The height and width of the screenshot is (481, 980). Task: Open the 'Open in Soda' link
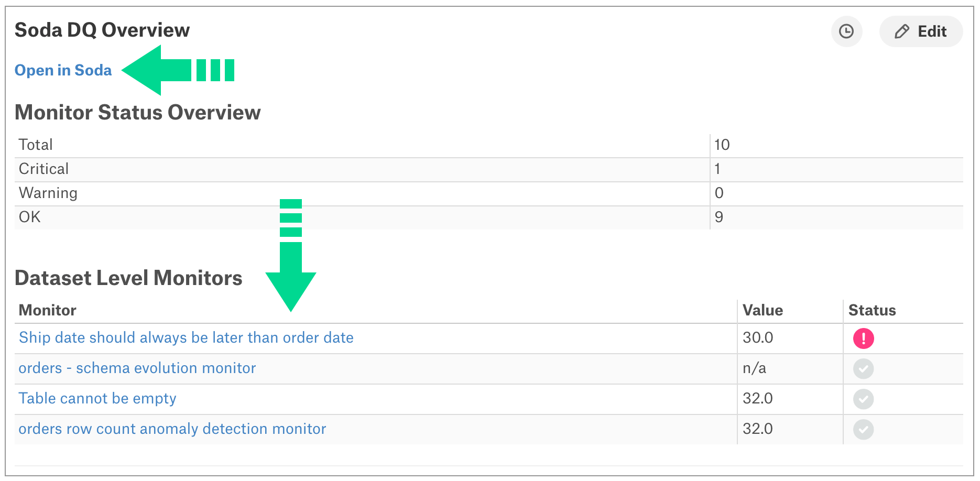pos(63,70)
